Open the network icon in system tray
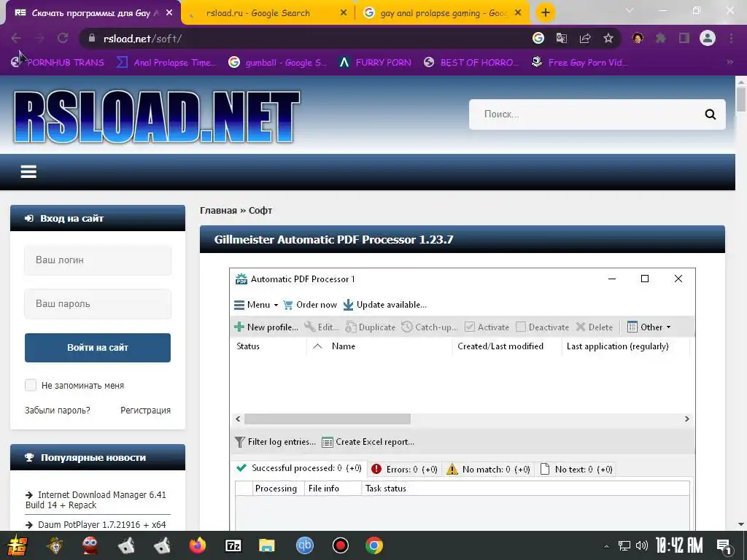The height and width of the screenshot is (560, 747). [x=624, y=545]
